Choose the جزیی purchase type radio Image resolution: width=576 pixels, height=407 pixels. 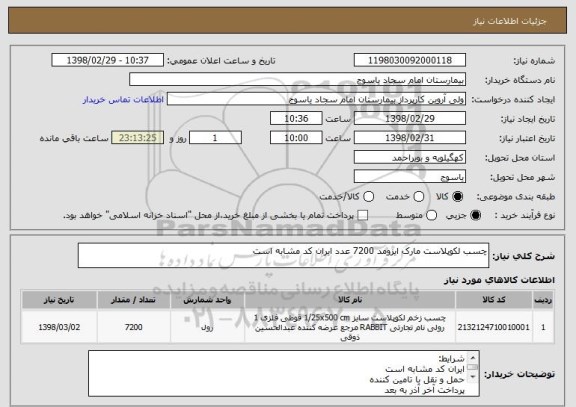[x=475, y=216]
